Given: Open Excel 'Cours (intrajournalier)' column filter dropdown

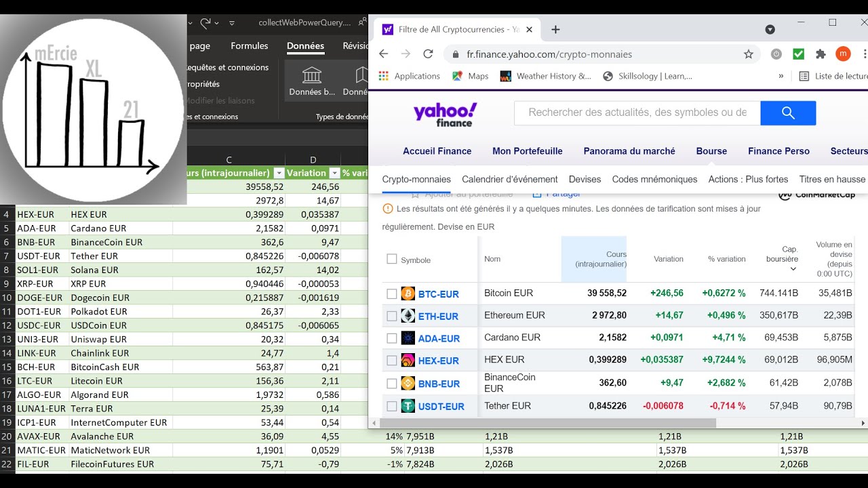Looking at the screenshot, I should click(x=279, y=173).
